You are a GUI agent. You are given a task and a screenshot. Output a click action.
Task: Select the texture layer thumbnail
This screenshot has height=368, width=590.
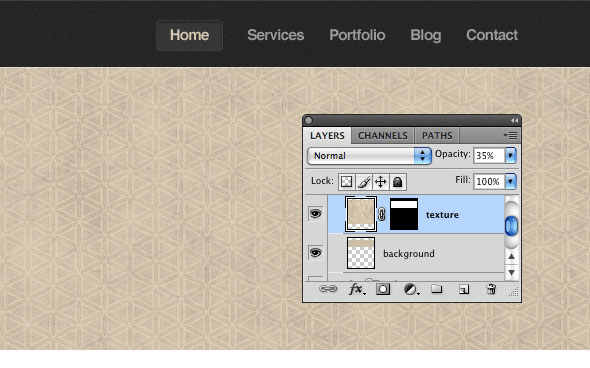(360, 214)
